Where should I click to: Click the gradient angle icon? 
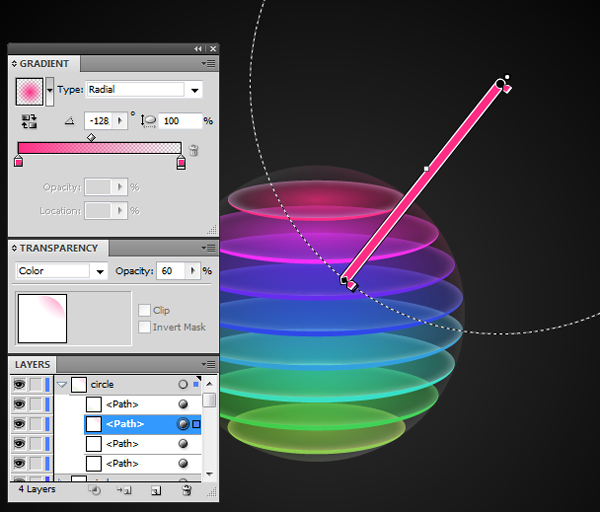70,121
